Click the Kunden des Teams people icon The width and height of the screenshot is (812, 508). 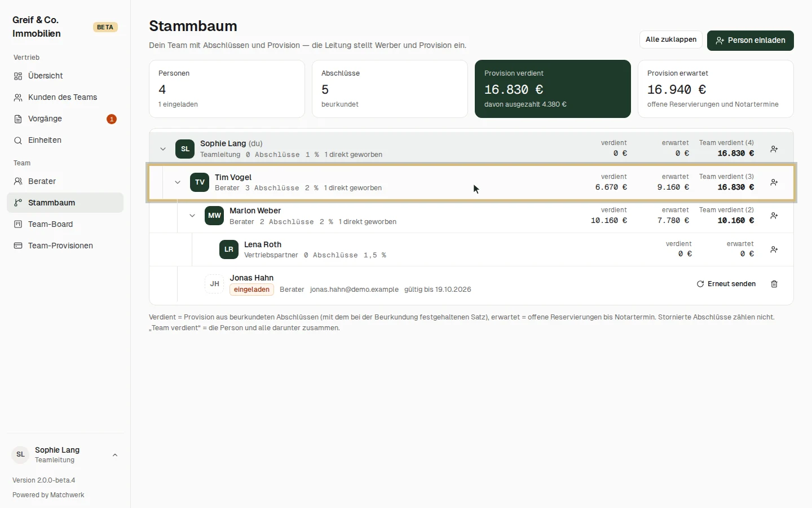[18, 98]
